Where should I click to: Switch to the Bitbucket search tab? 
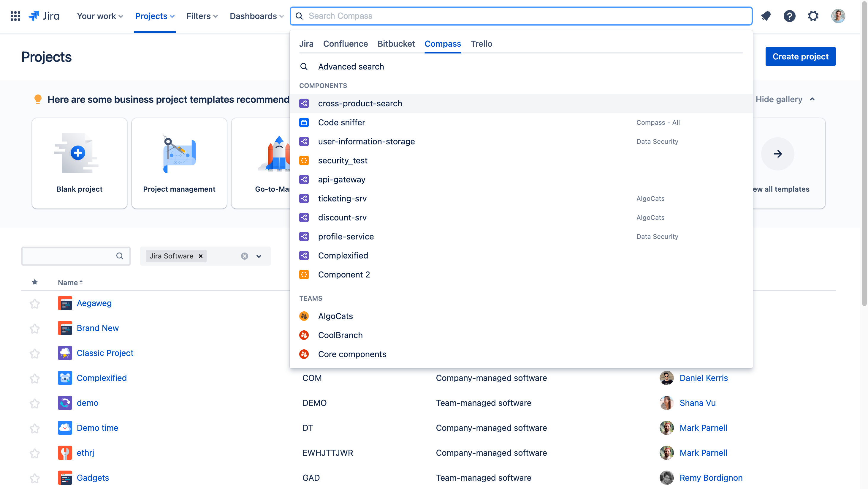tap(396, 44)
